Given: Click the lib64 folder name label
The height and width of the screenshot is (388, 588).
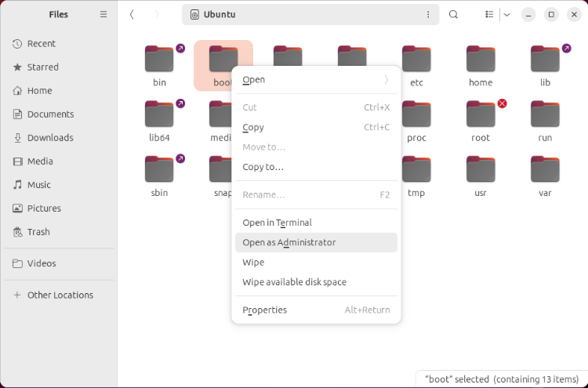Looking at the screenshot, I should [159, 138].
